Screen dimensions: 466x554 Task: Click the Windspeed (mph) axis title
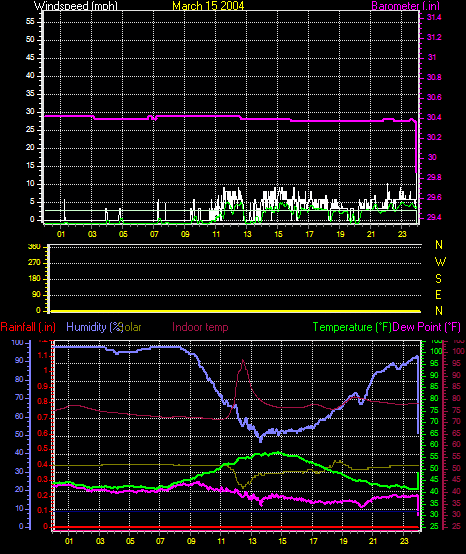point(76,6)
